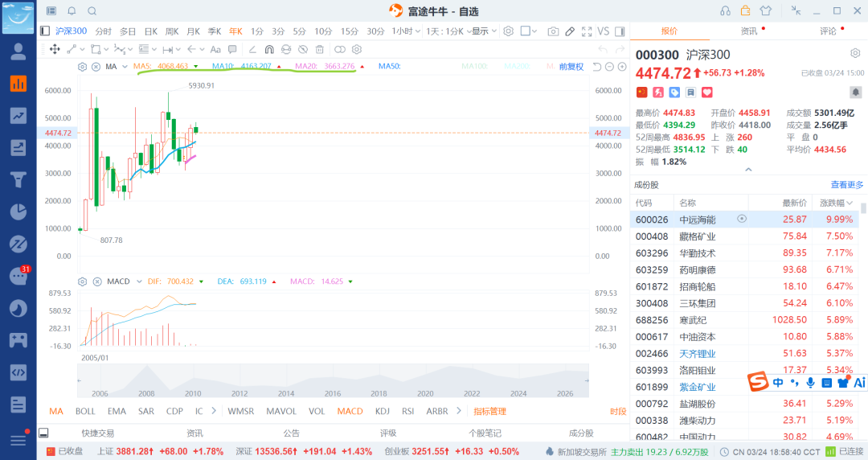The image size is (868, 460).
Task: Open the 1天:1分K dropdown
Action: [448, 31]
